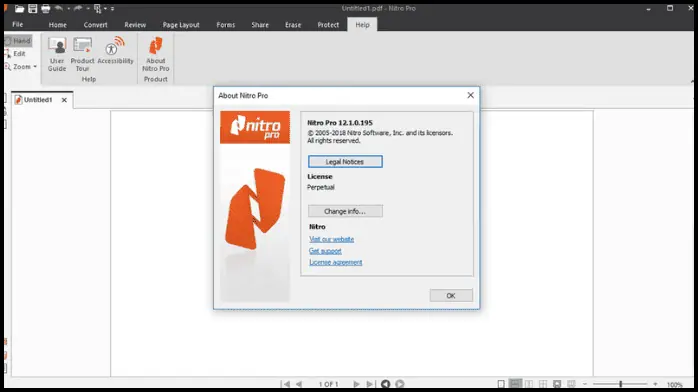Image resolution: width=698 pixels, height=392 pixels.
Task: Customize the quick access toolbar
Action: [x=112, y=8]
